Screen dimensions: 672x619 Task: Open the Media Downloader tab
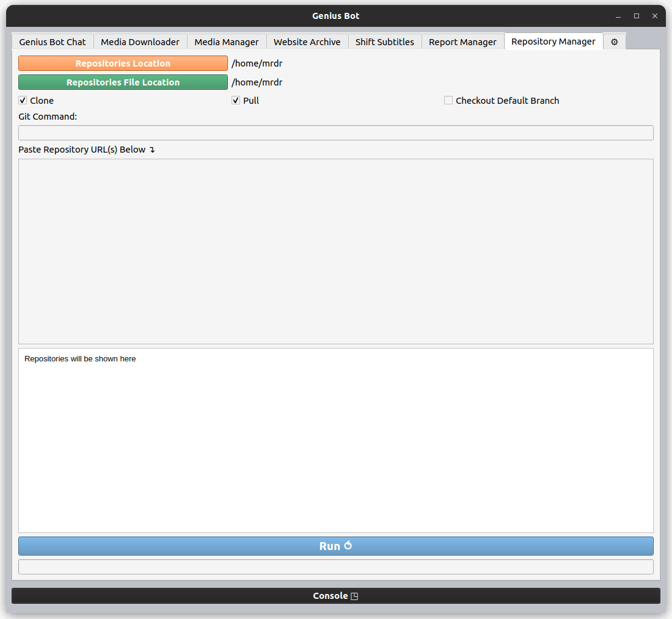(140, 42)
